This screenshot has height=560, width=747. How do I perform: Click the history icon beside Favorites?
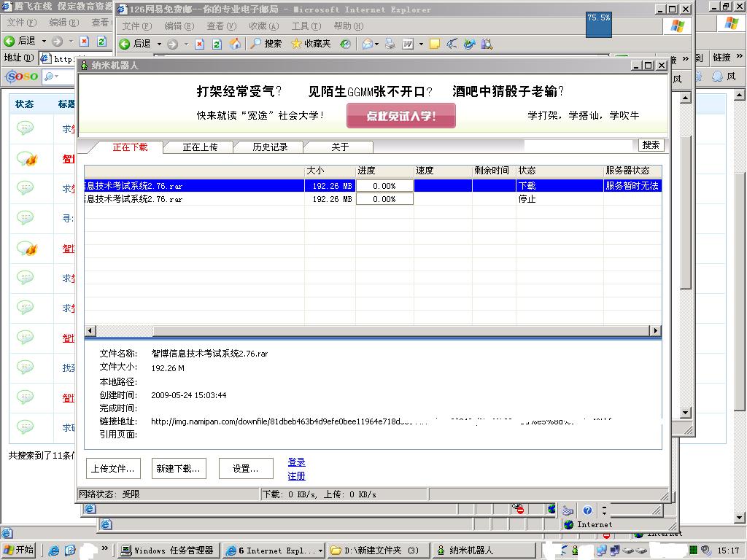click(345, 44)
